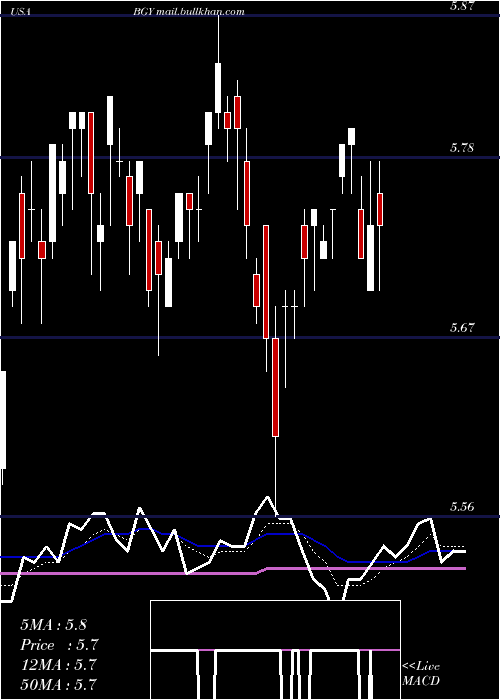Click the '5MA : 5.8' readout
Screen dimensions: 500x700
point(54,625)
